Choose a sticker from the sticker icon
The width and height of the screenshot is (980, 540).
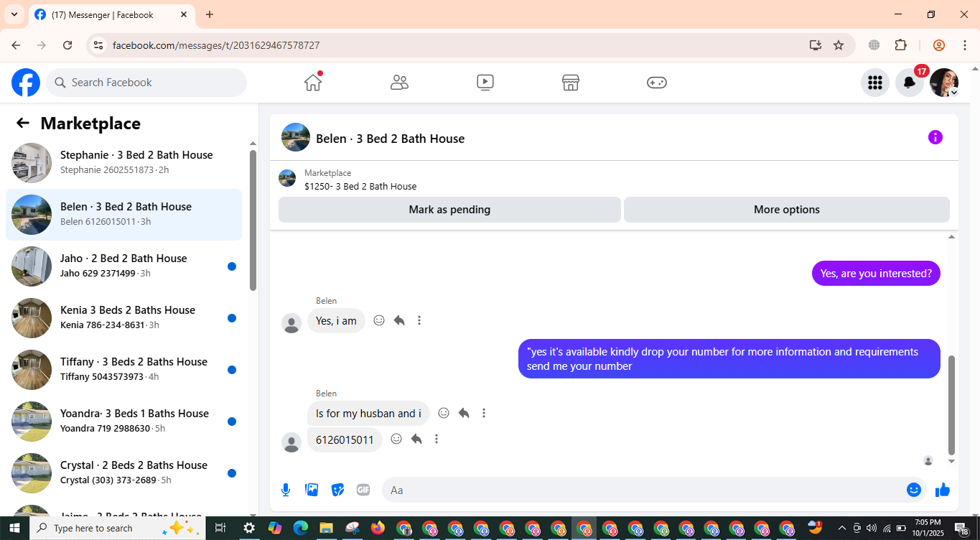337,490
